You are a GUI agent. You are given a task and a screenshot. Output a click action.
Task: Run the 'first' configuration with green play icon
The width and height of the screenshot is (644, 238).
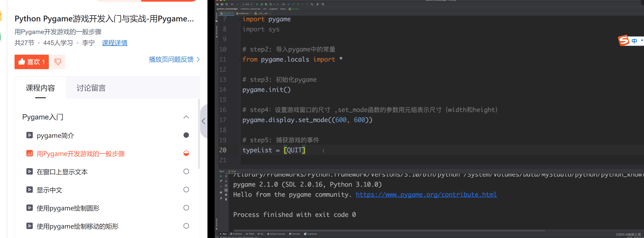[x=257, y=4]
